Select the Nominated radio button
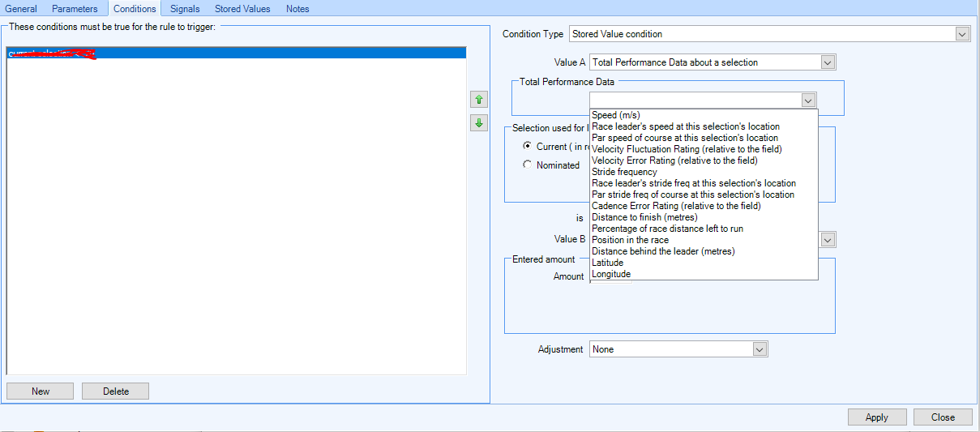The width and height of the screenshot is (980, 432). pyautogui.click(x=528, y=165)
